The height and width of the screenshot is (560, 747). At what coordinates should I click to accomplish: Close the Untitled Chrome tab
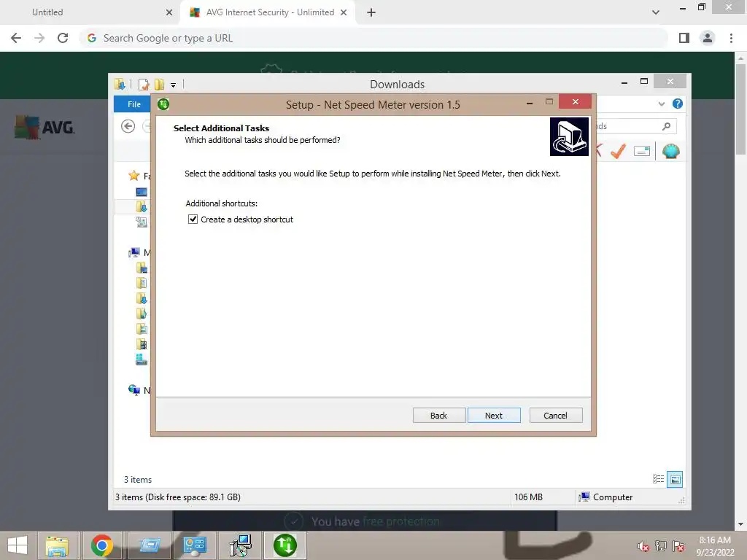click(x=169, y=12)
